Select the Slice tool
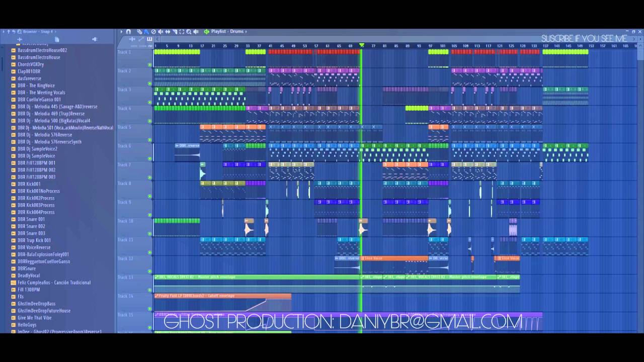Viewport: 644px width, 362px height. click(175, 32)
